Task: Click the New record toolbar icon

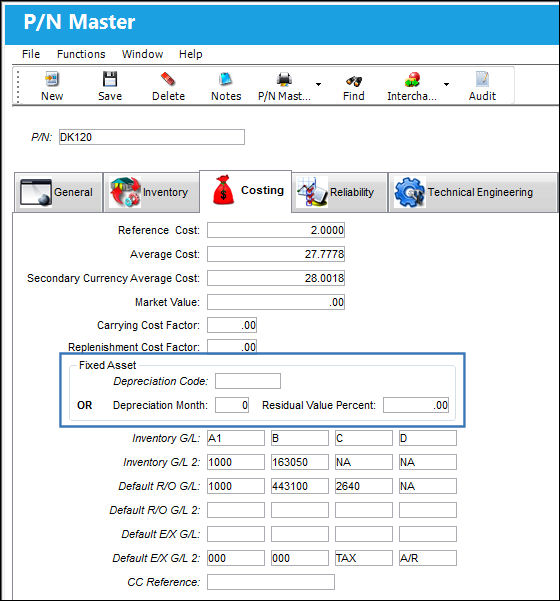Action: point(52,79)
